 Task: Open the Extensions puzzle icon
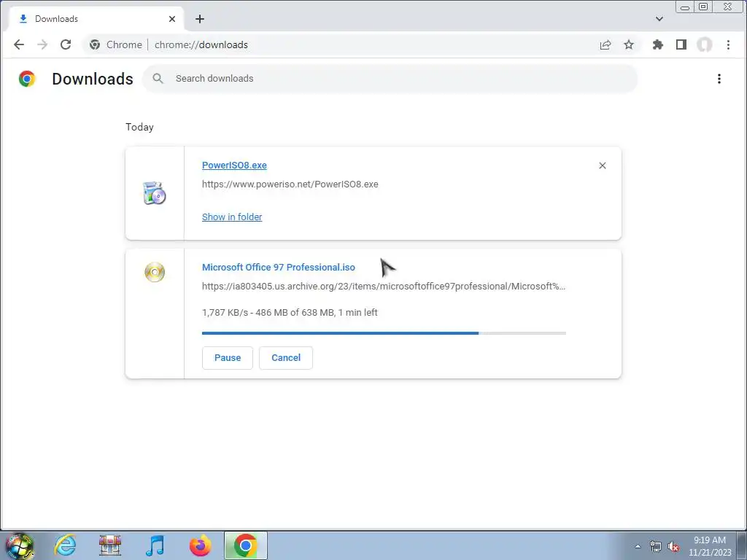[x=658, y=44]
